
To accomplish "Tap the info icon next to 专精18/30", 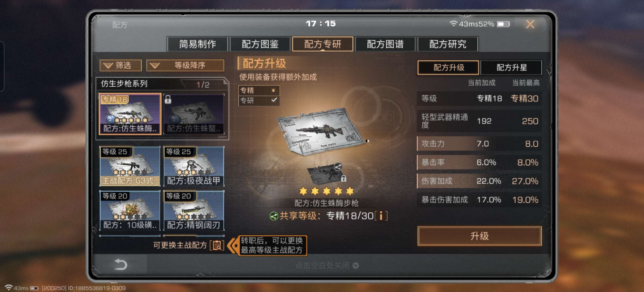I will coord(381,216).
